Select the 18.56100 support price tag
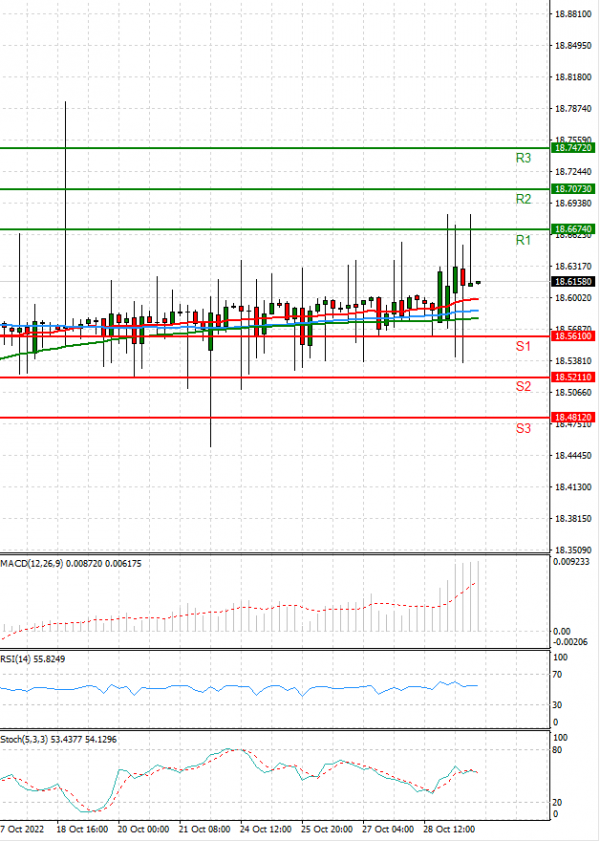 [x=573, y=336]
